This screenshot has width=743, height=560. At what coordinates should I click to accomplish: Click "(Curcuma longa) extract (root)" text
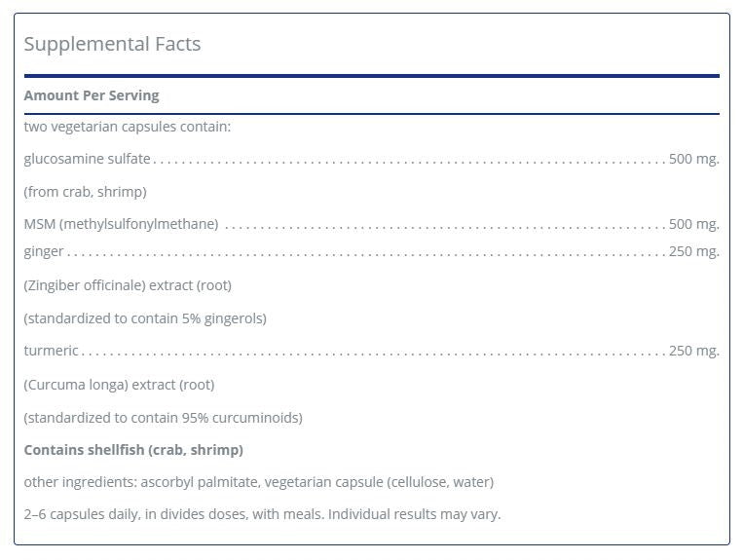coord(119,385)
